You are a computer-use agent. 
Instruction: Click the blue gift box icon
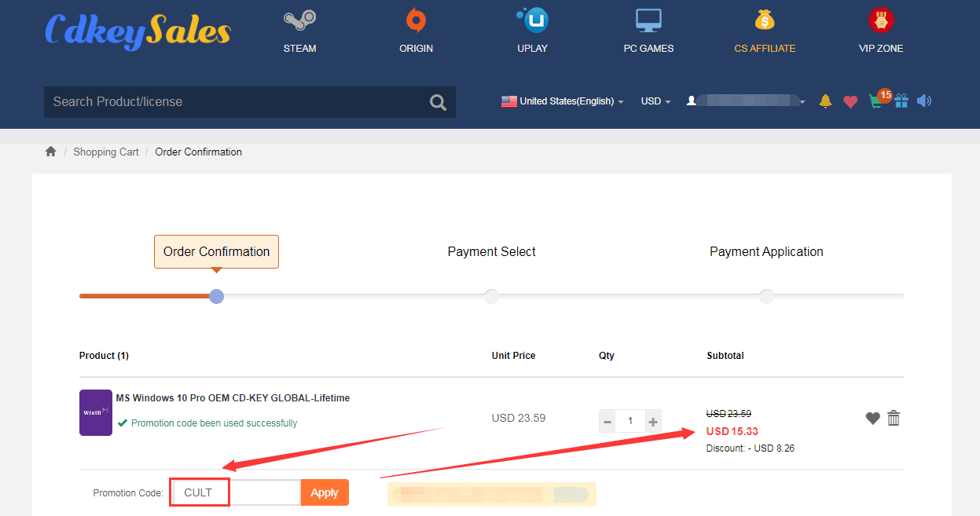coord(901,101)
